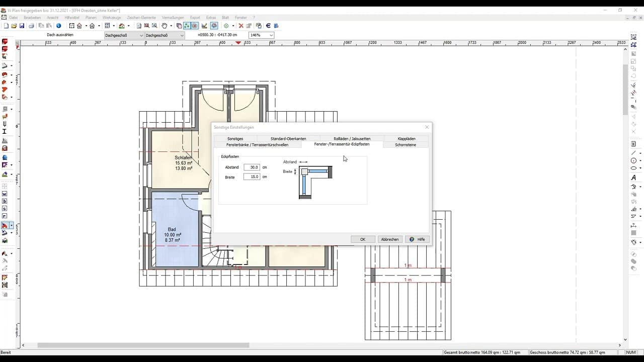Click the red X delete icon
The width and height of the screenshot is (644, 362).
click(x=241, y=26)
